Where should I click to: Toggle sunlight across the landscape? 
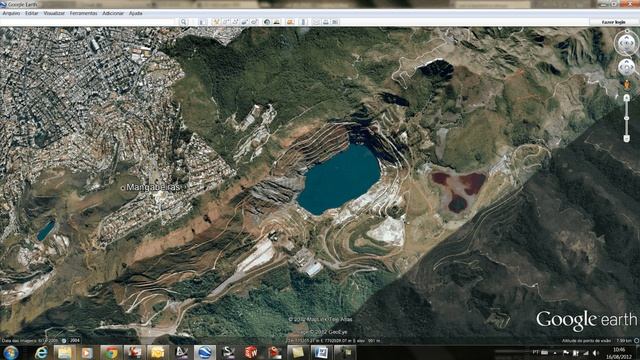point(277,22)
